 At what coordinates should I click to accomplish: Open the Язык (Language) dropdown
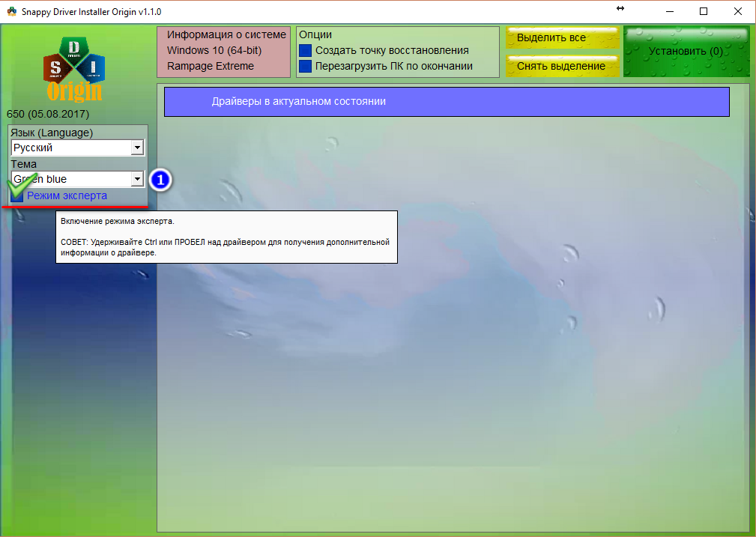pyautogui.click(x=136, y=148)
